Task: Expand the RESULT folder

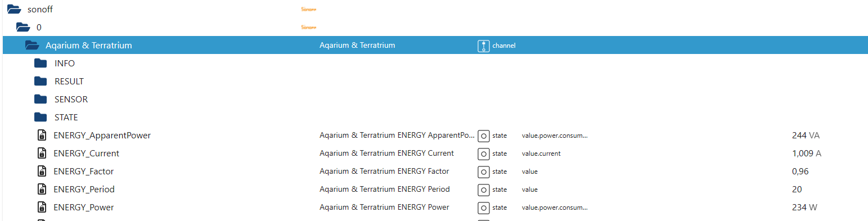Action: pyautogui.click(x=41, y=81)
